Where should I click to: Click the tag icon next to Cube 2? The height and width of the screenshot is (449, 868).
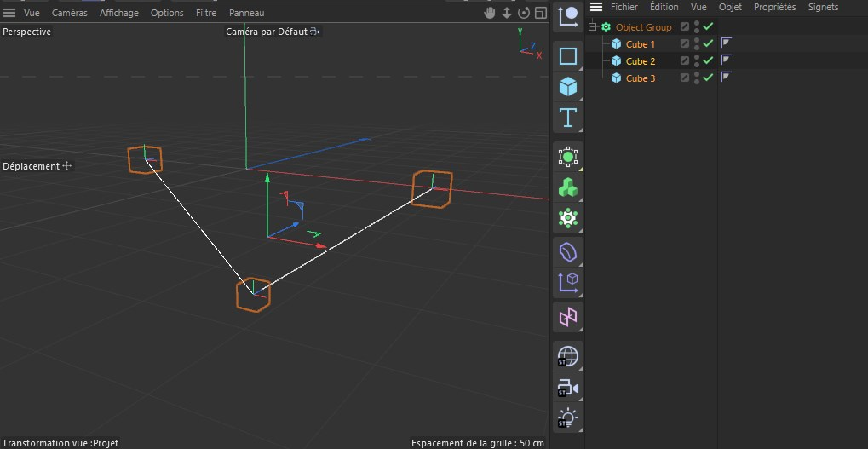(x=727, y=60)
